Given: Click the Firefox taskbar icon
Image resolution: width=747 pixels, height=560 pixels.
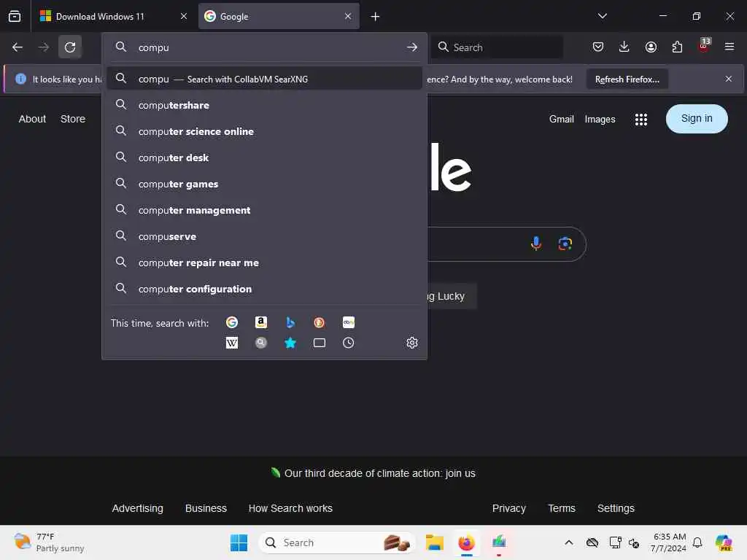Looking at the screenshot, I should tap(466, 542).
